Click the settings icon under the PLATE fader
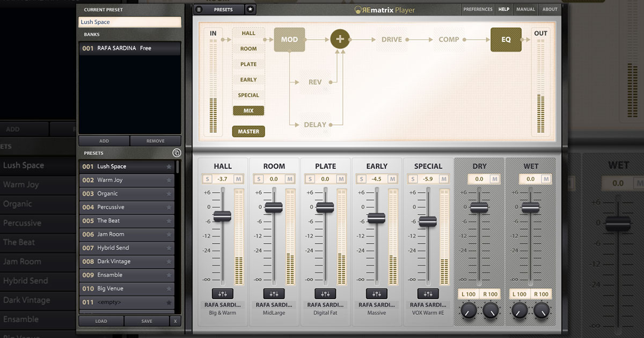Image resolution: width=644 pixels, height=338 pixels. 325,293
